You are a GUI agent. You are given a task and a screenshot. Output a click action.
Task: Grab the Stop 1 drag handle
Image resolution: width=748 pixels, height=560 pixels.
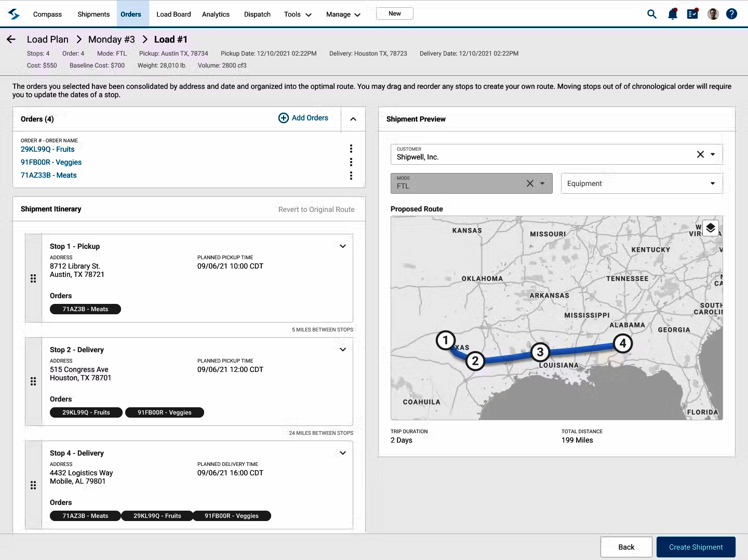click(x=33, y=278)
